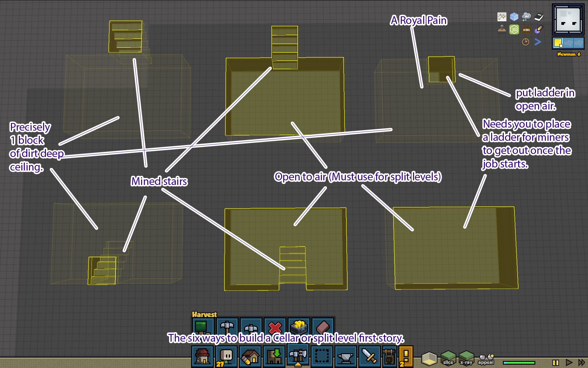Open the JOBS briefcase debug panel
Image resolution: width=588 pixels, height=368 pixels.
click(x=526, y=29)
